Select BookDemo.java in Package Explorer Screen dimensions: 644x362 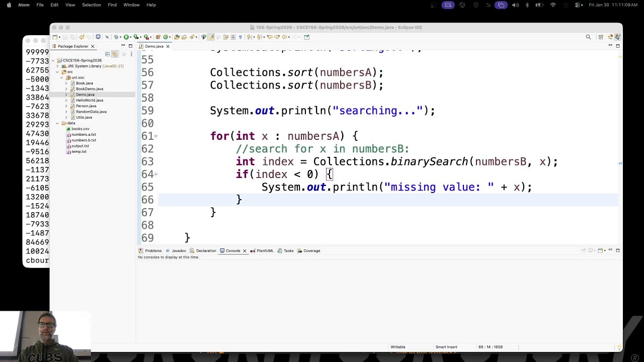90,89
